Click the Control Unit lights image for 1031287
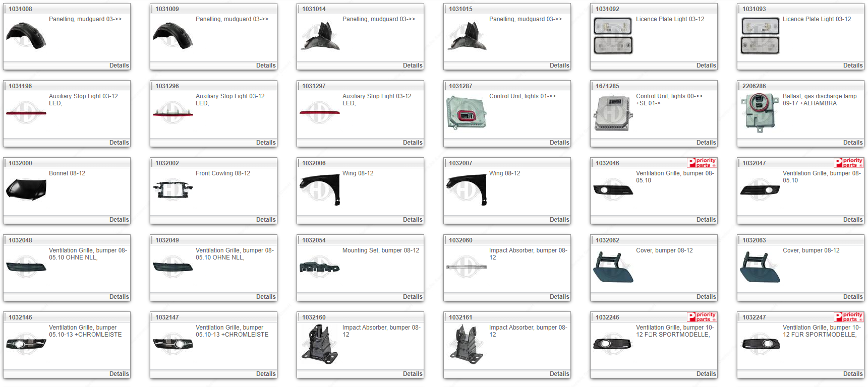The width and height of the screenshot is (868, 387). [466, 113]
